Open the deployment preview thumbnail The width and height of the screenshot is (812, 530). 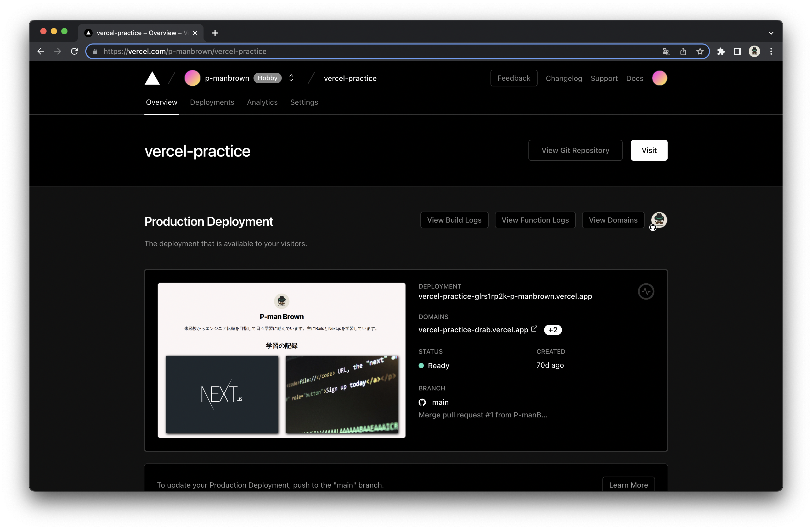click(x=281, y=360)
